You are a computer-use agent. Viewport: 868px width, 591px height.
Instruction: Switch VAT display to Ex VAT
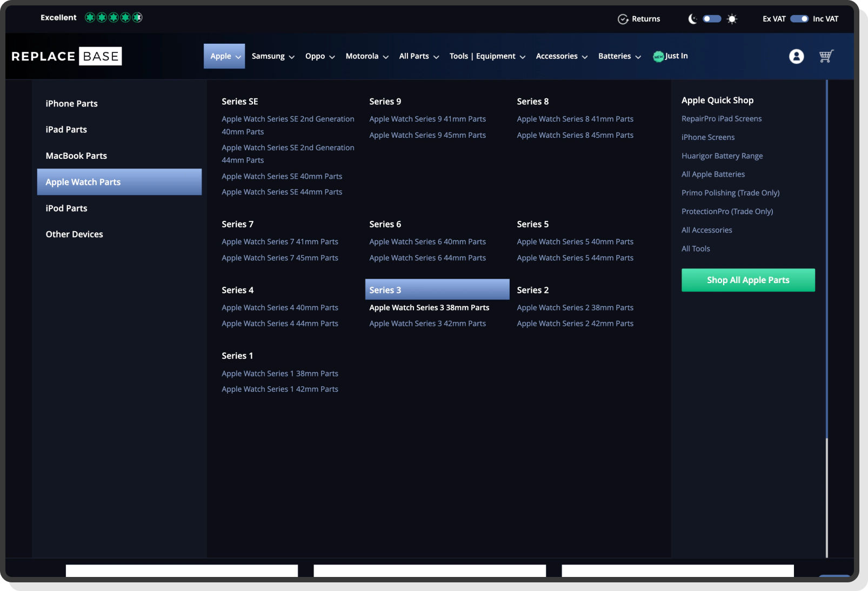click(774, 18)
